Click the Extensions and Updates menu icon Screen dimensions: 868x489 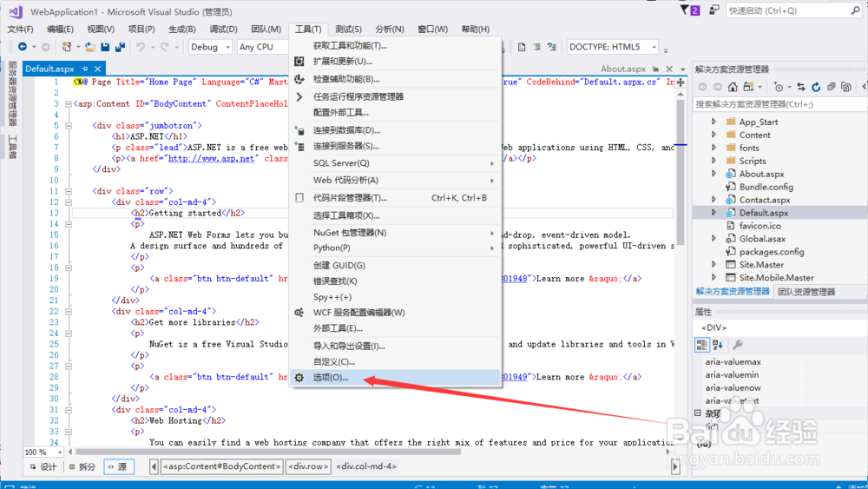pyautogui.click(x=299, y=61)
